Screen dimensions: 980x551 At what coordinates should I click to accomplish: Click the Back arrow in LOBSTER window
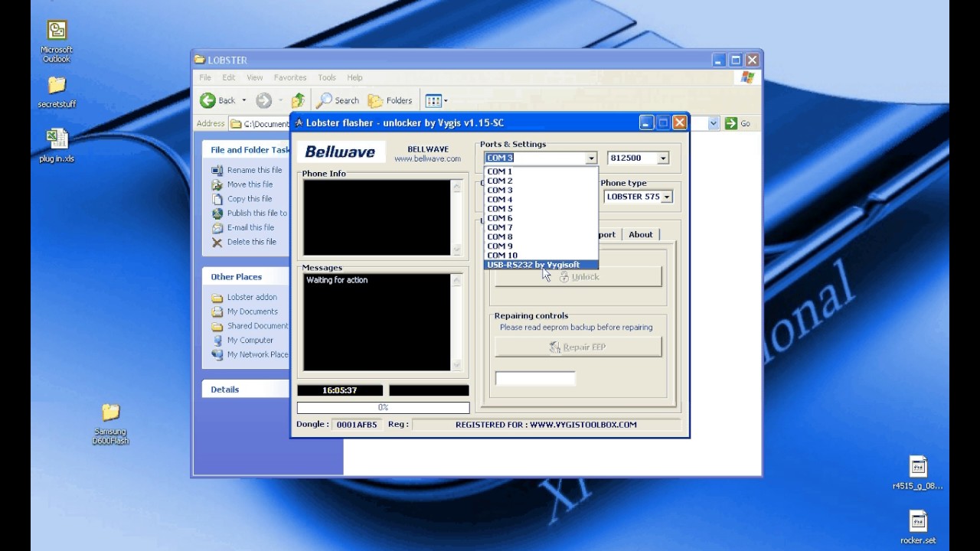click(x=218, y=100)
